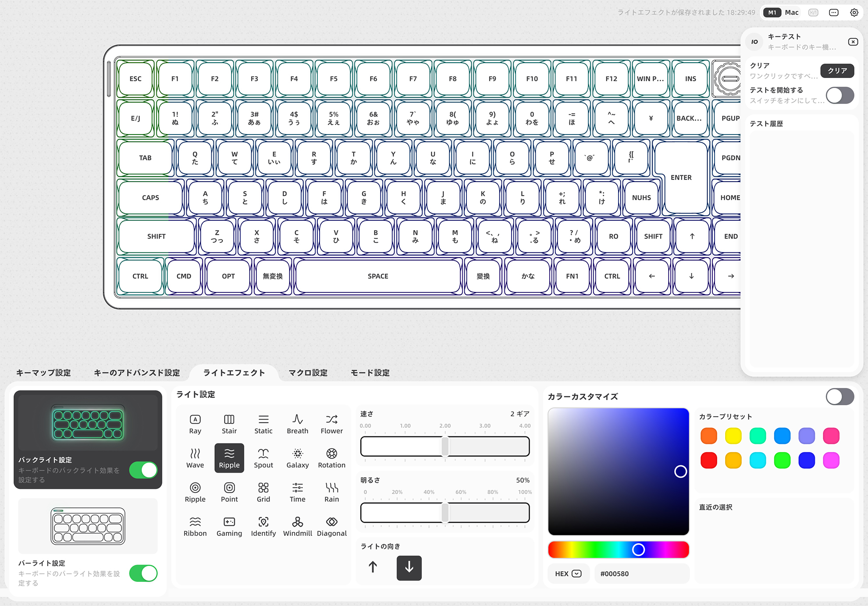Choose the Gaming light effect
This screenshot has height=606, width=868.
[229, 526]
